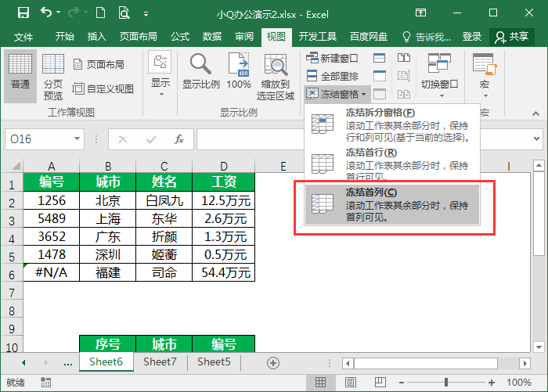Select row 7 header
The image size is (548, 392).
click(x=12, y=293)
